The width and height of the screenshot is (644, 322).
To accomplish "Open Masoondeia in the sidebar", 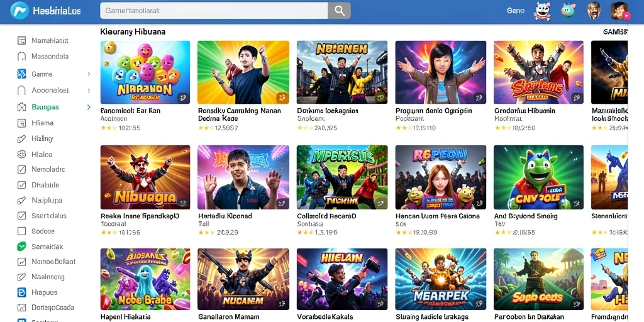I will 50,56.
